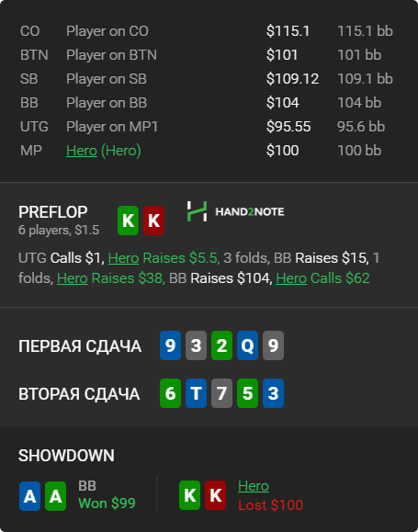The image size is (418, 532).
Task: Select the Player on BTN row
Action: pyautogui.click(x=207, y=55)
